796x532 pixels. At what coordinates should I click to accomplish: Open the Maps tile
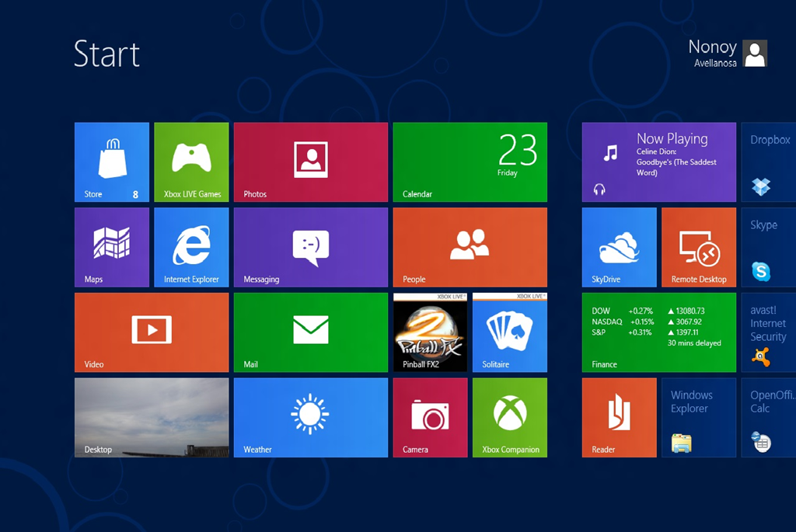tap(111, 247)
